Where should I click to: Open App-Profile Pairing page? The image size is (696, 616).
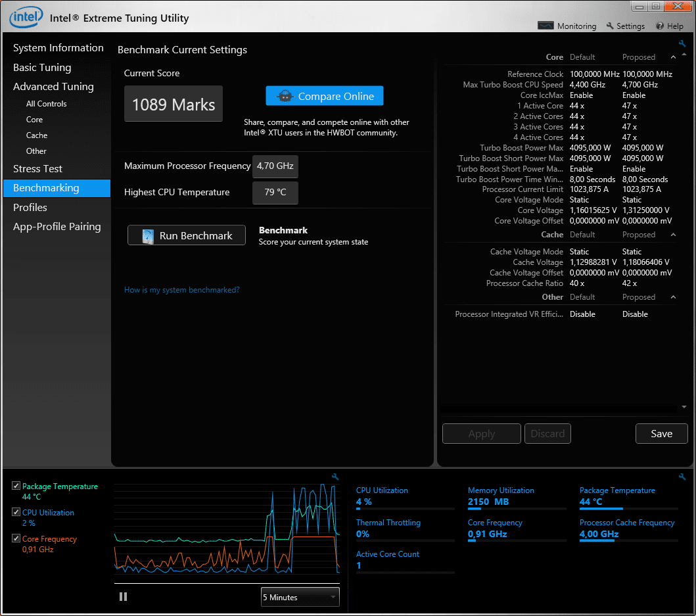57,227
